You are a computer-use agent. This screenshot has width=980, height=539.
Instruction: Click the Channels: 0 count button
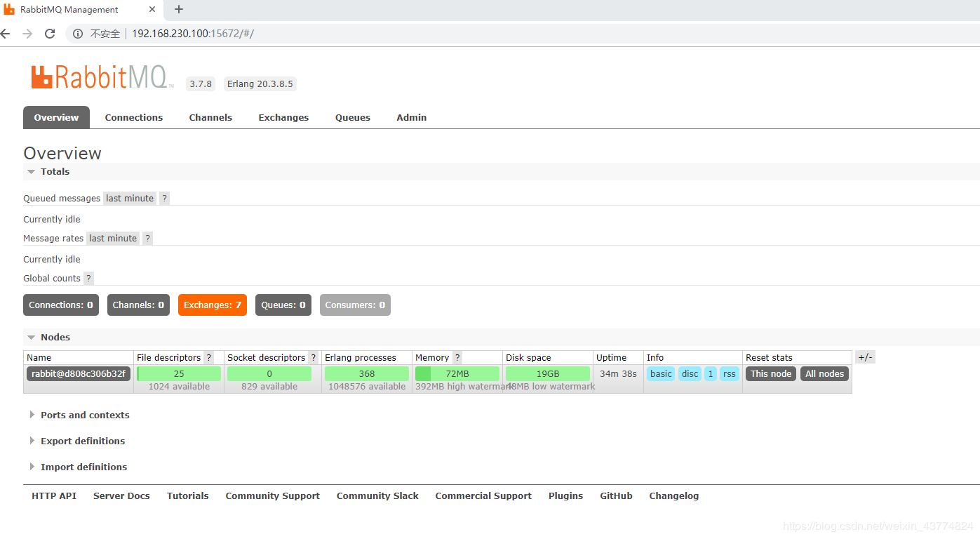(138, 305)
